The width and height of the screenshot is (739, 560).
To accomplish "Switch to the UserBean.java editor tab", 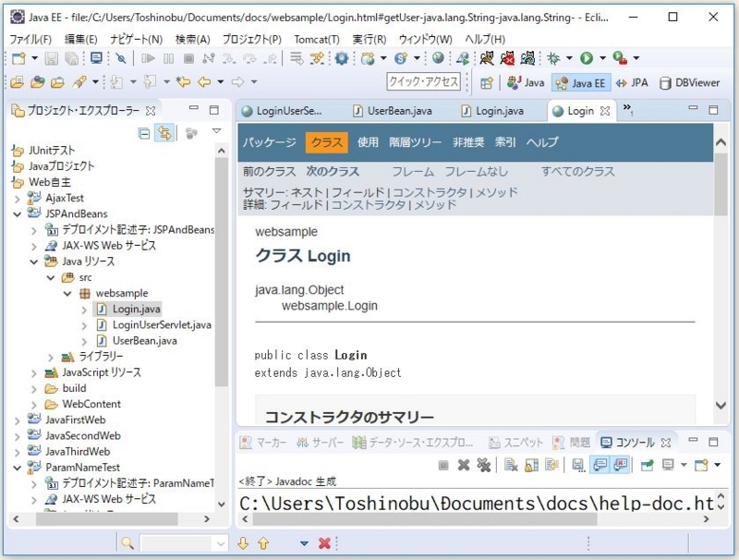I will pyautogui.click(x=394, y=111).
